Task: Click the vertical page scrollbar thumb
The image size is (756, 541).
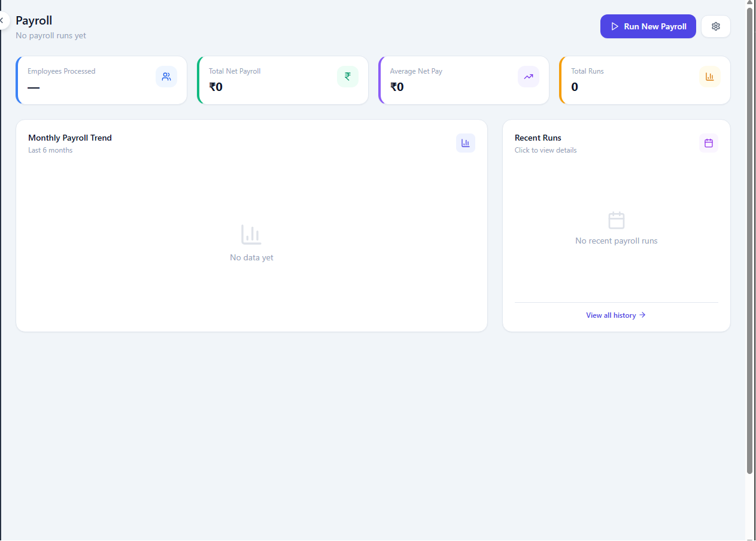Action: (x=750, y=241)
